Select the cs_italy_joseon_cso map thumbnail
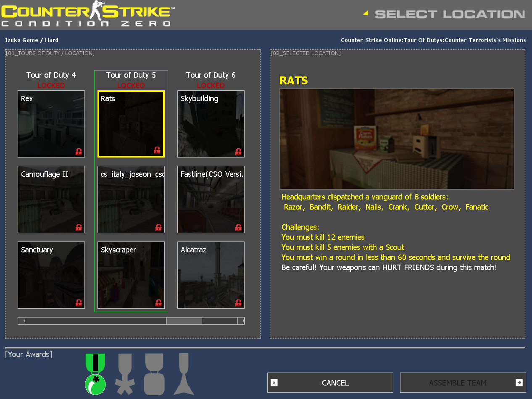 point(131,199)
